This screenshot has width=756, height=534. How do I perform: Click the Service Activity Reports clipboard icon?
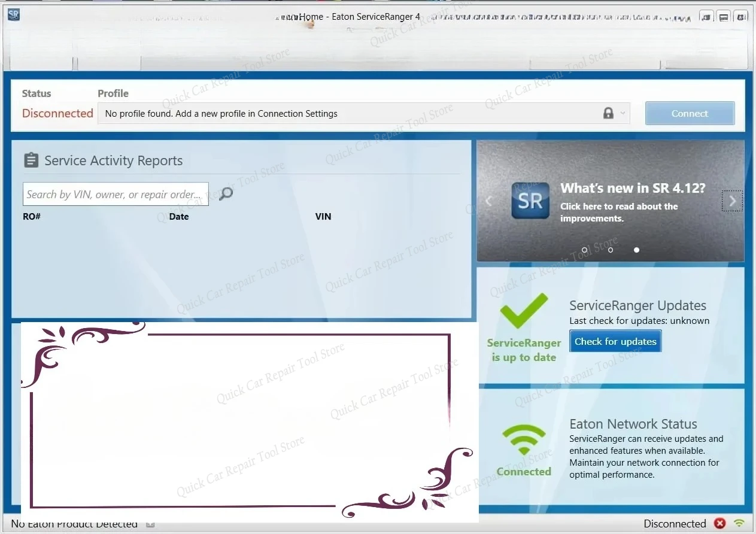click(31, 159)
